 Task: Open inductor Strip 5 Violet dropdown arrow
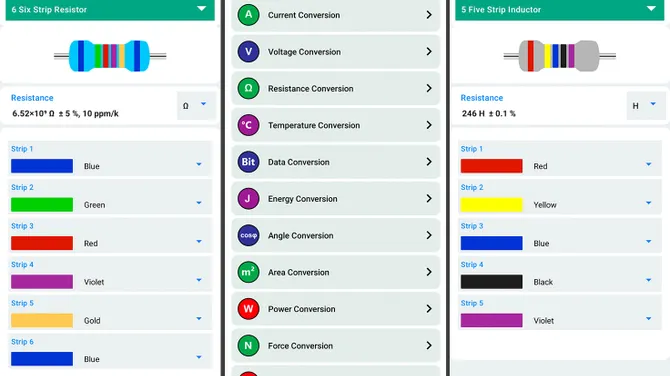pos(649,319)
